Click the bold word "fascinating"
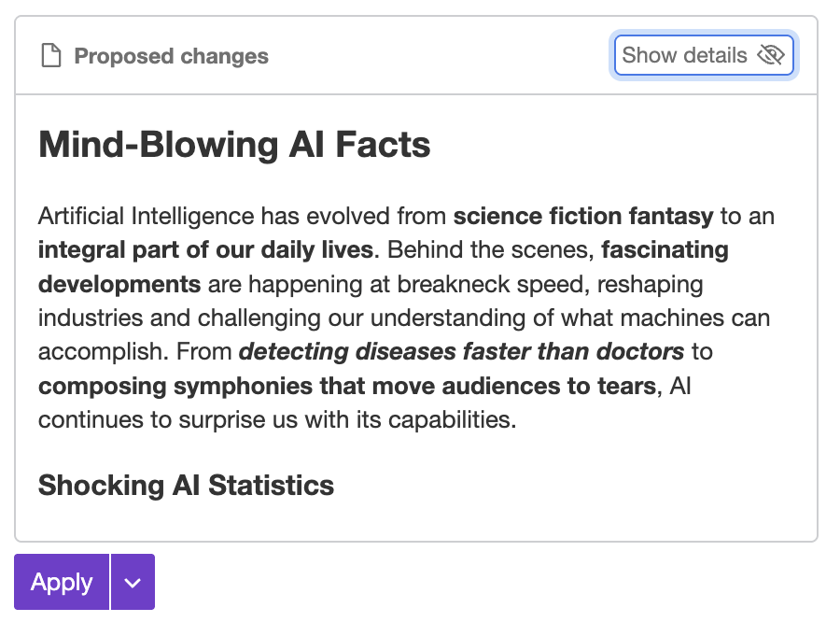Viewport: 840px width, 622px height. [x=665, y=250]
